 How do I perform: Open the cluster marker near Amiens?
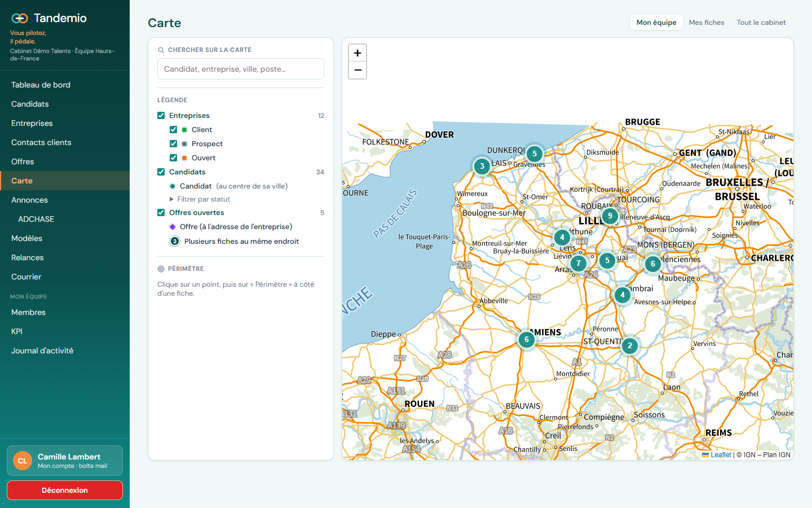[527, 339]
